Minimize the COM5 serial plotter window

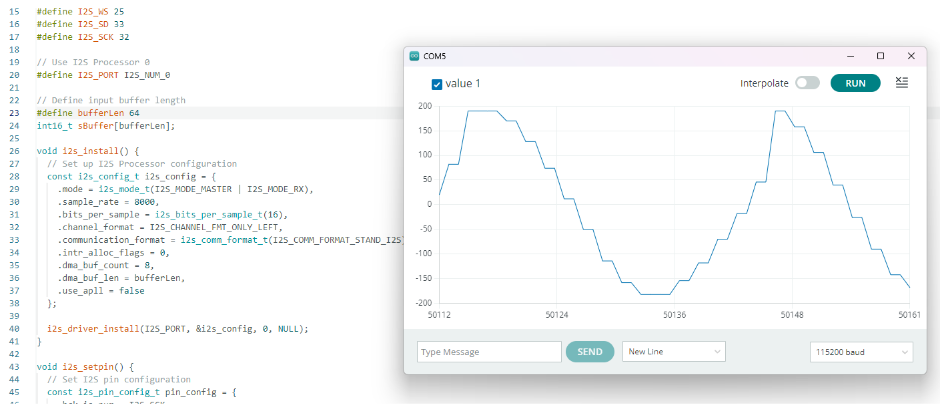(849, 56)
